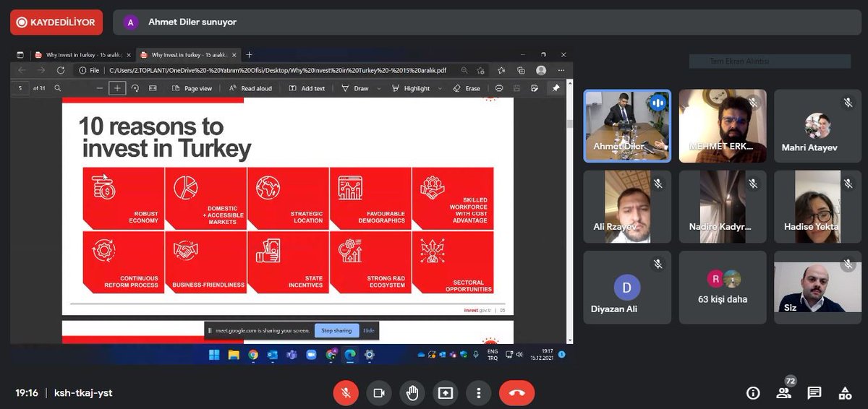
Task: Open Outlook in shared taskbar
Action: 273,355
